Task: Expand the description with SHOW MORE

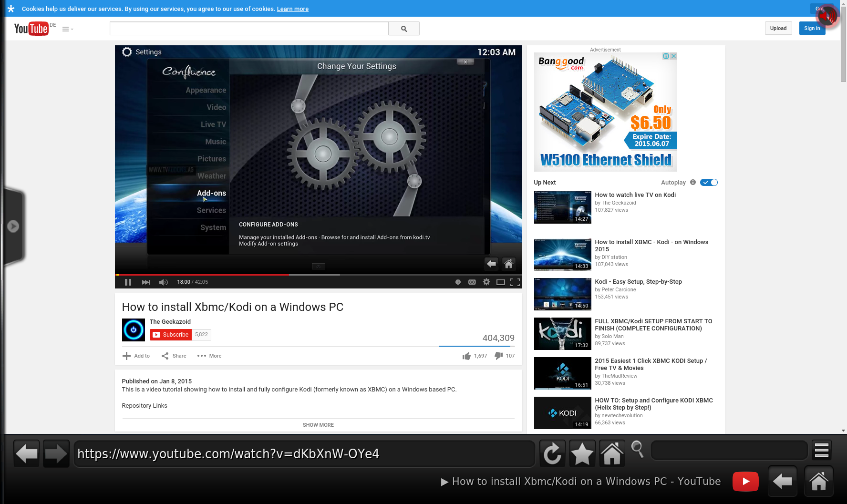Action: [318, 425]
